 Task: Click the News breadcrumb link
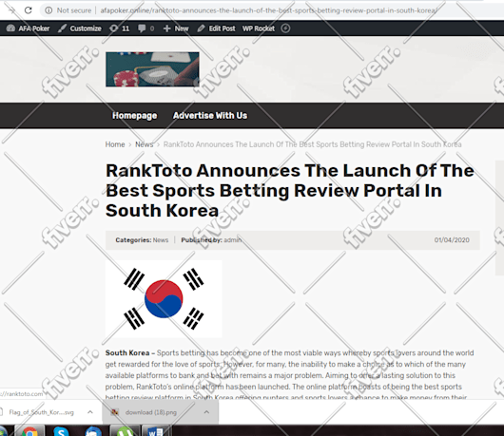144,144
